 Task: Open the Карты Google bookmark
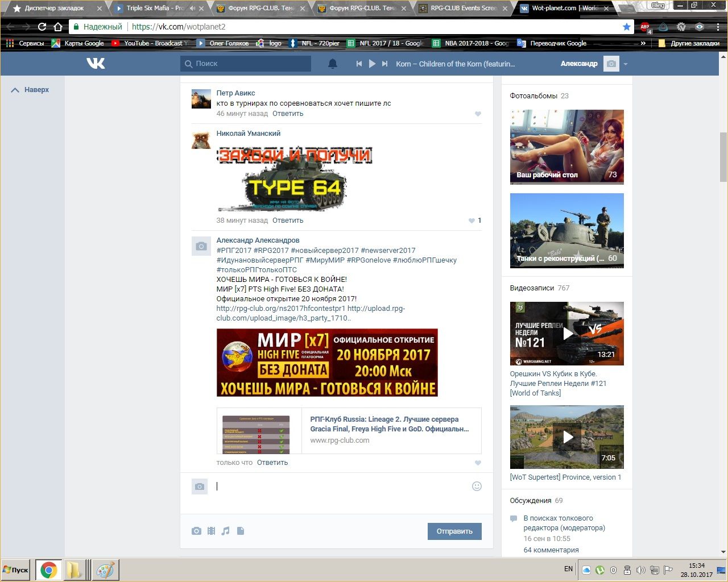pyautogui.click(x=78, y=43)
